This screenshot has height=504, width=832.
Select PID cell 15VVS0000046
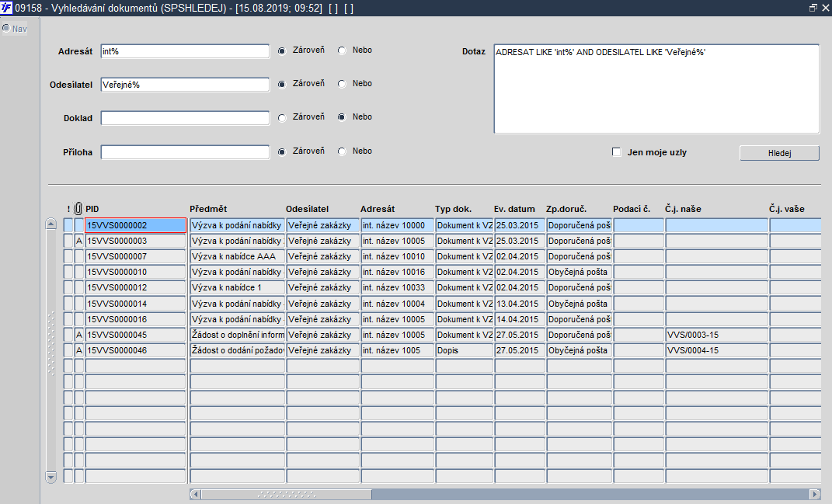[136, 350]
